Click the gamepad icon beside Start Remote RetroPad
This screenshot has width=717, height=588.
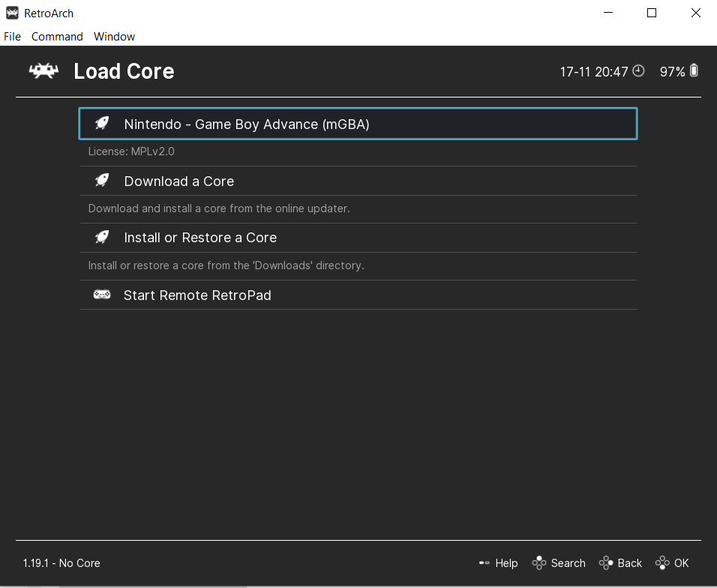tap(102, 294)
